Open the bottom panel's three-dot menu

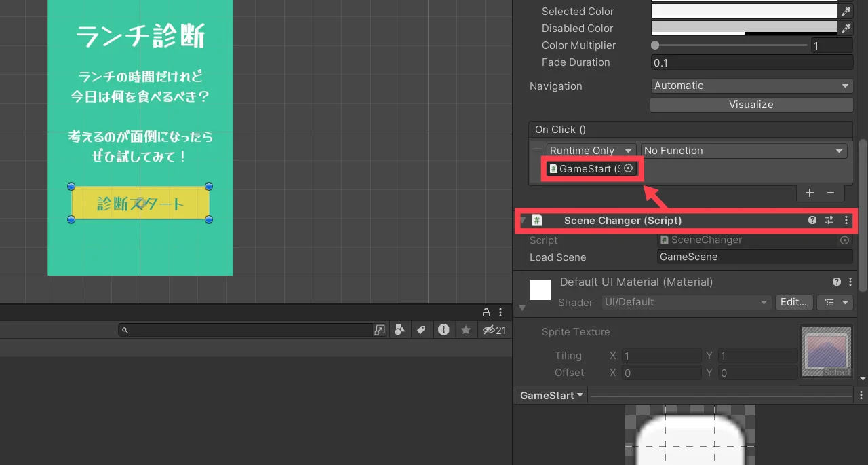500,312
